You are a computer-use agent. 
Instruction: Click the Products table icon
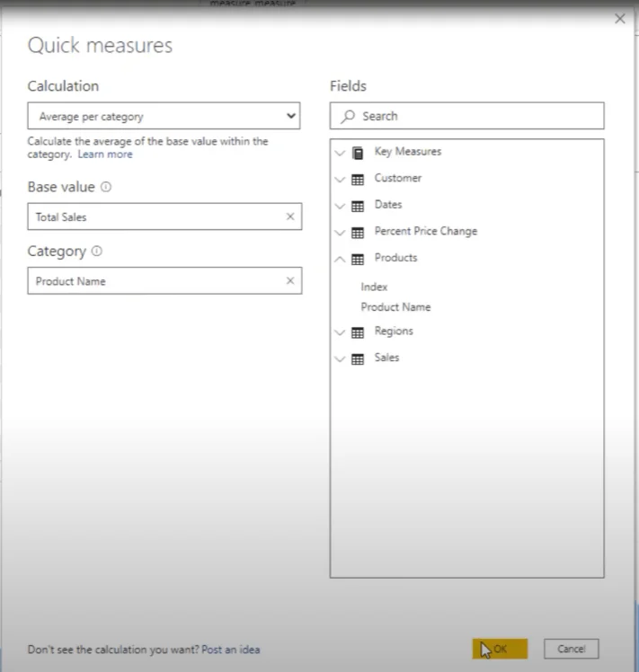358,259
